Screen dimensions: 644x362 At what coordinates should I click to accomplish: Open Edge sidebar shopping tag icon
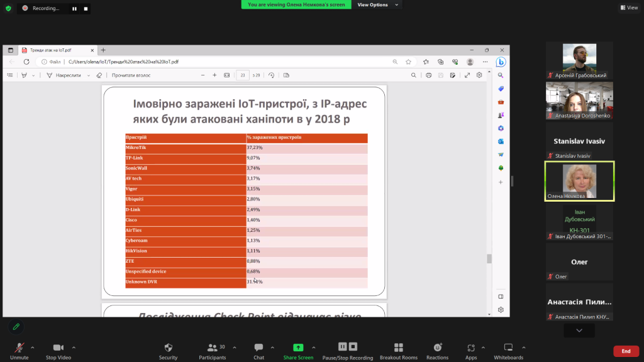[x=501, y=89]
